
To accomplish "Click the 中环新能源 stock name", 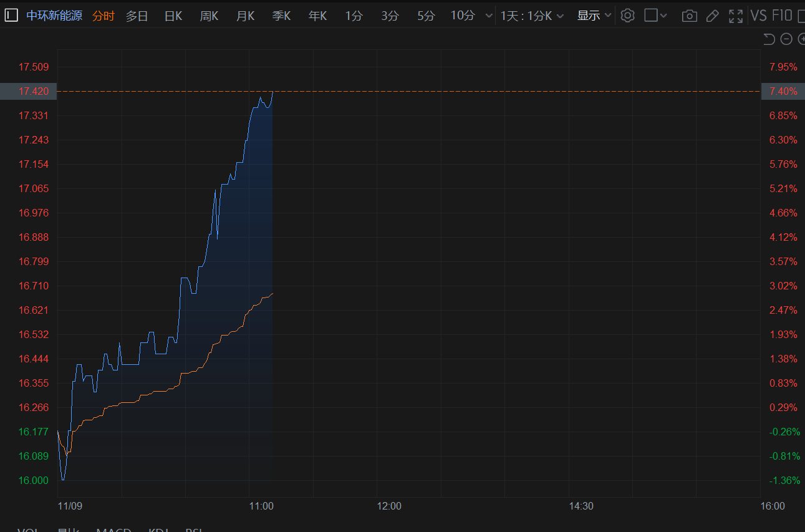I will (x=54, y=16).
